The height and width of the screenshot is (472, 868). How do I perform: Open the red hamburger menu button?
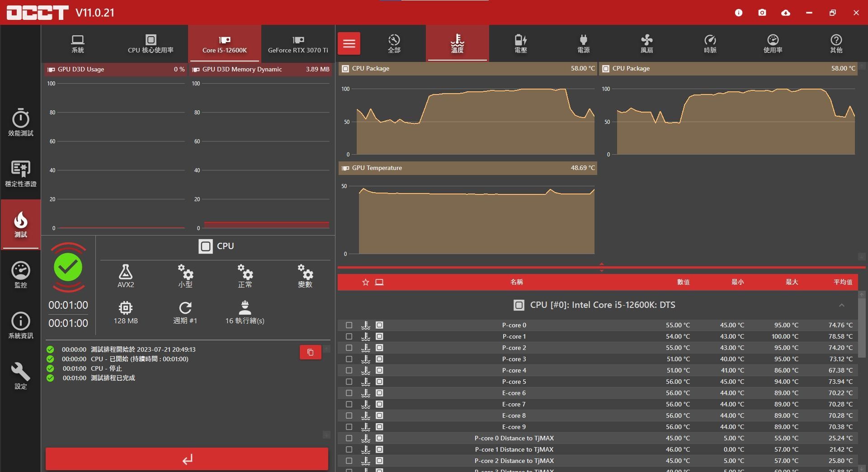click(x=349, y=43)
